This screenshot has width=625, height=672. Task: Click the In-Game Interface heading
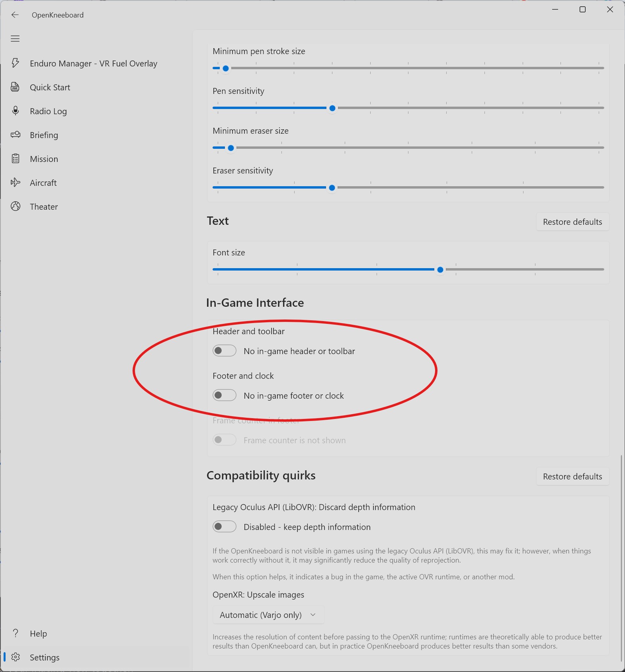[x=255, y=302]
